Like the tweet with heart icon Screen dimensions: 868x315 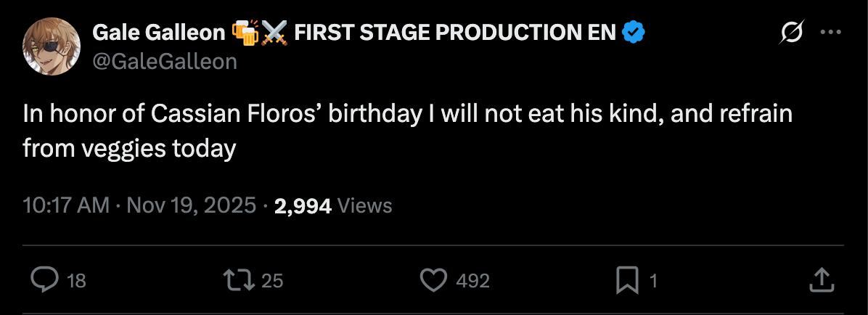pos(434,280)
